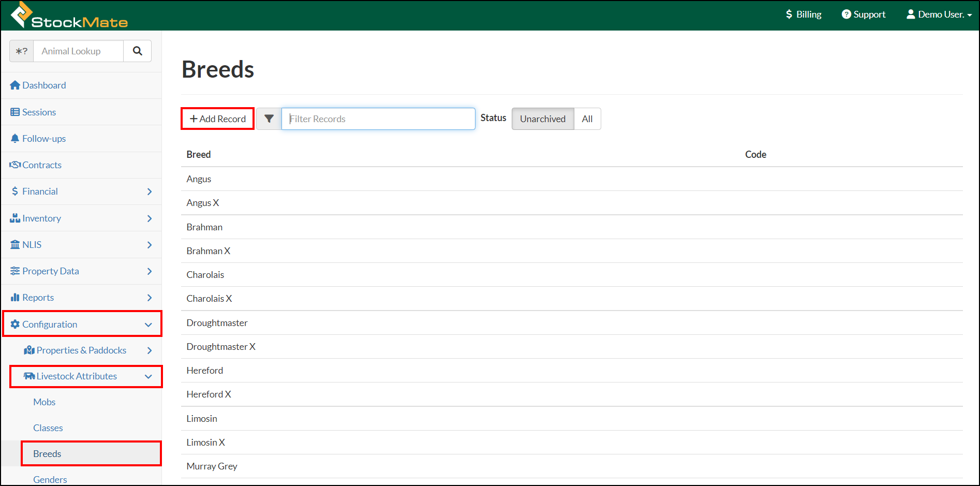Open Financial using the dollar sign icon

coord(15,191)
